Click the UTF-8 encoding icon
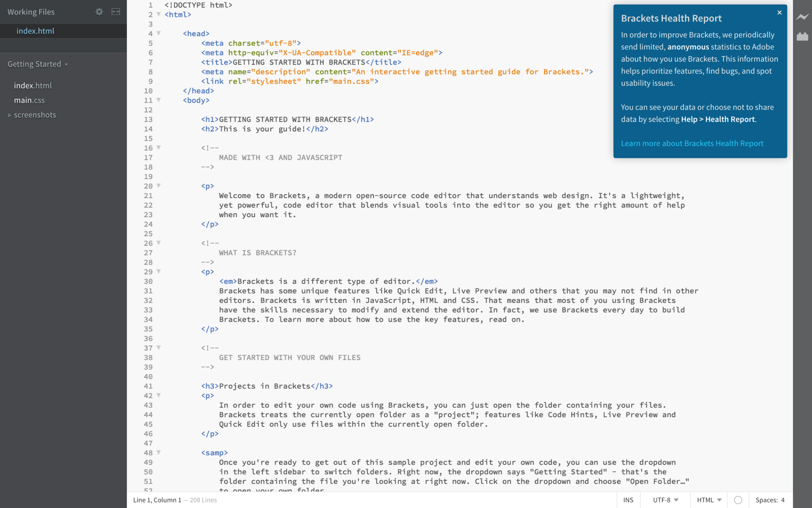Screen dimensions: 812x508 click(666, 500)
